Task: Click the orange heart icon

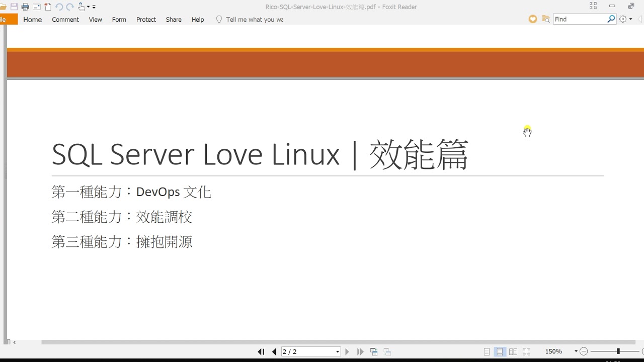Action: pos(533,19)
